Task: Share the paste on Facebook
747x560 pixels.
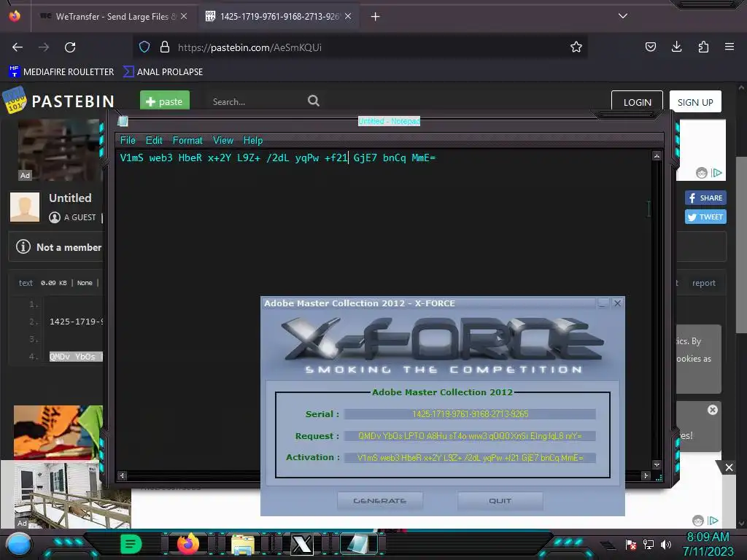Action: [x=705, y=198]
